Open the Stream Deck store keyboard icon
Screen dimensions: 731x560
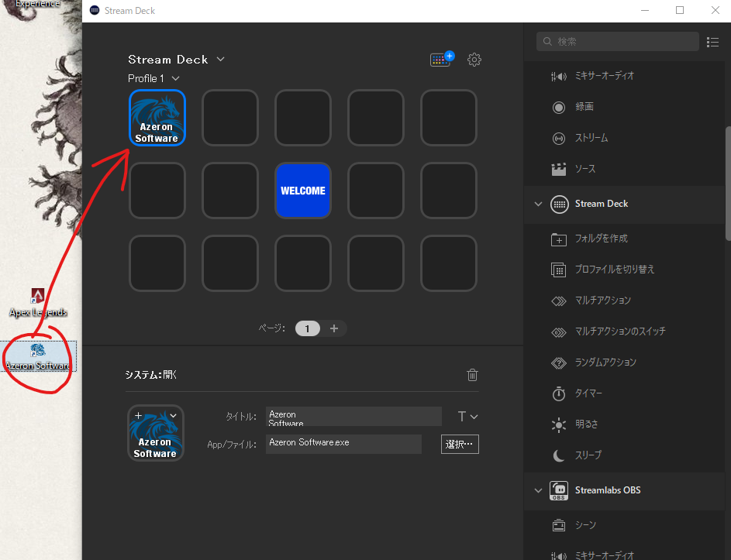click(x=441, y=59)
